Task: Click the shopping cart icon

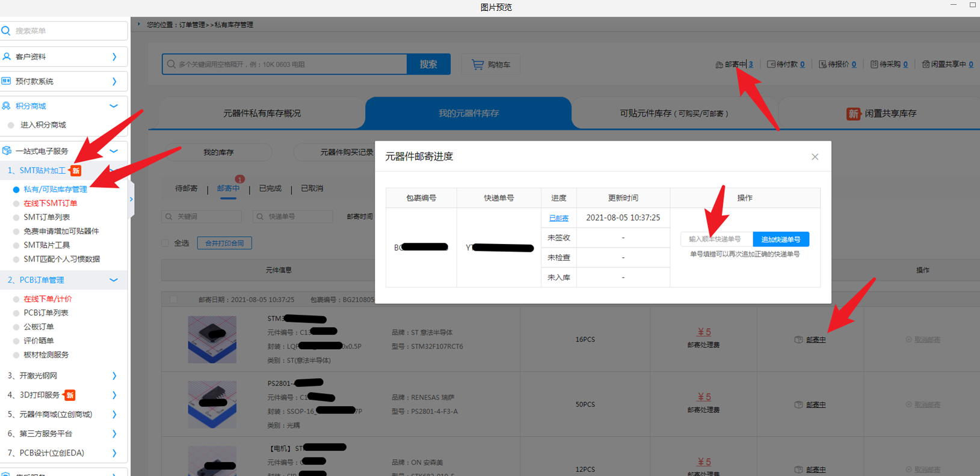Action: [x=478, y=64]
